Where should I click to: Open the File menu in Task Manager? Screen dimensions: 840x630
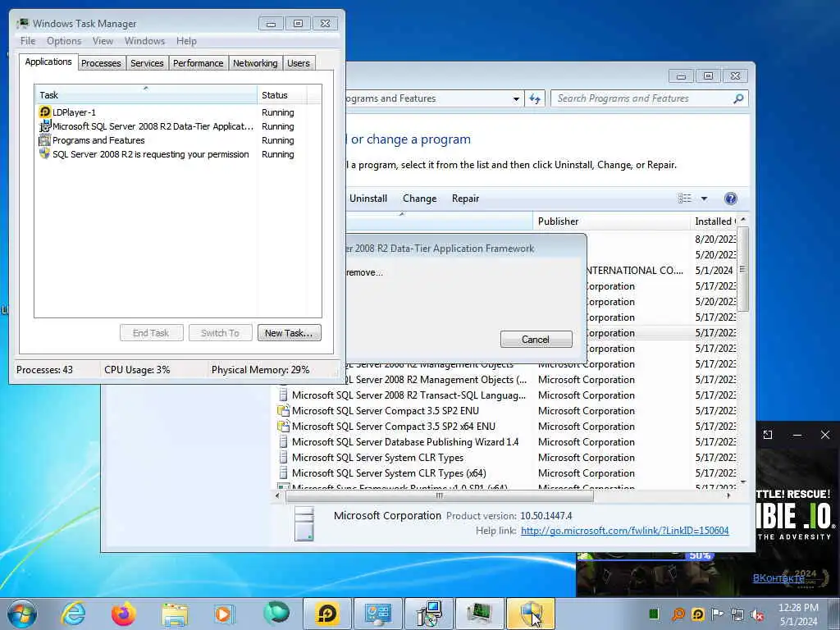[x=27, y=41]
